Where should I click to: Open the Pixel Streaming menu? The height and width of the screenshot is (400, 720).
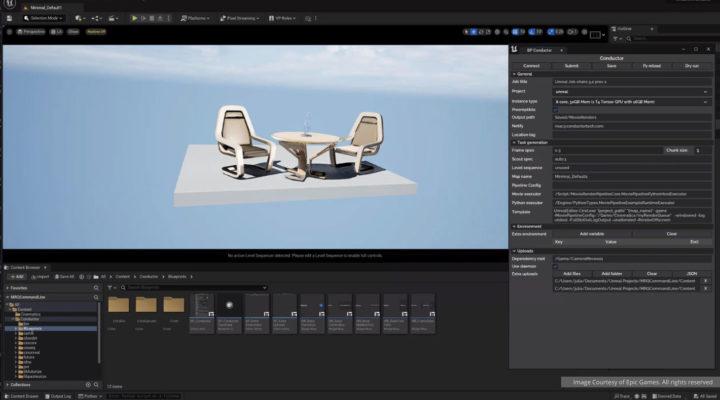click(x=239, y=18)
